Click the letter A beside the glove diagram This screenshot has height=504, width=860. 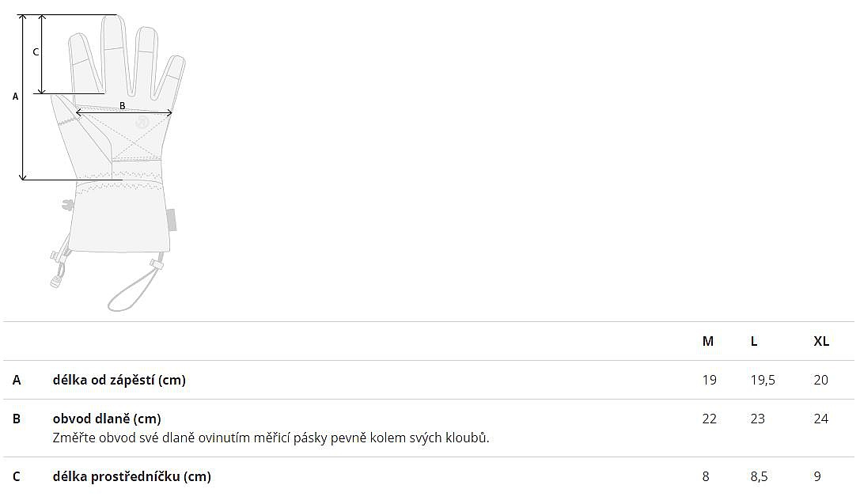coord(15,97)
